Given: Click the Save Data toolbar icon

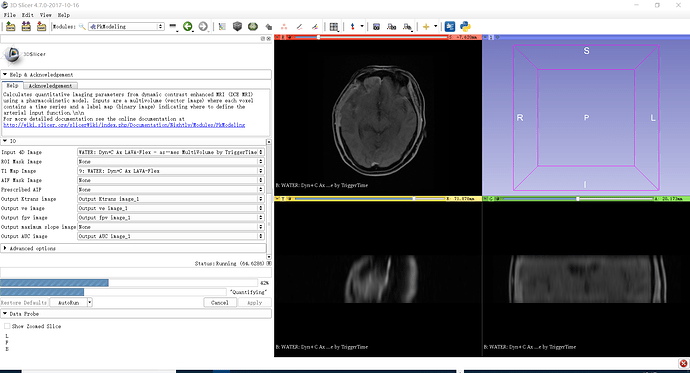Looking at the screenshot, I should coord(41,27).
